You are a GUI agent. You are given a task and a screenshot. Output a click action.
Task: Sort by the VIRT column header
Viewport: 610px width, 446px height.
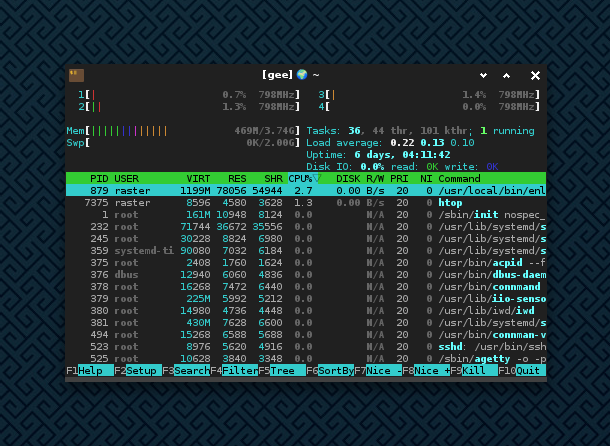pos(198,179)
